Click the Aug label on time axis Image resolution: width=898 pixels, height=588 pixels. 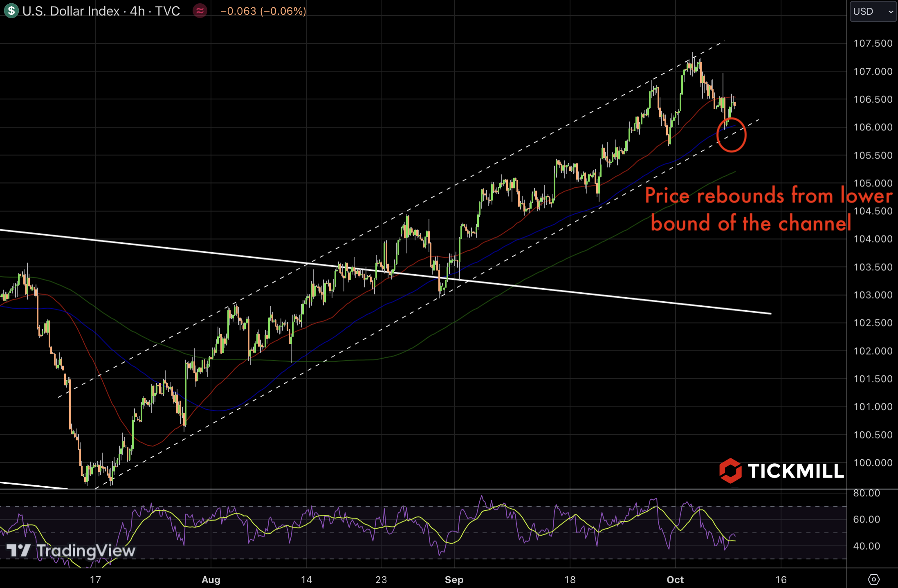pyautogui.click(x=211, y=579)
